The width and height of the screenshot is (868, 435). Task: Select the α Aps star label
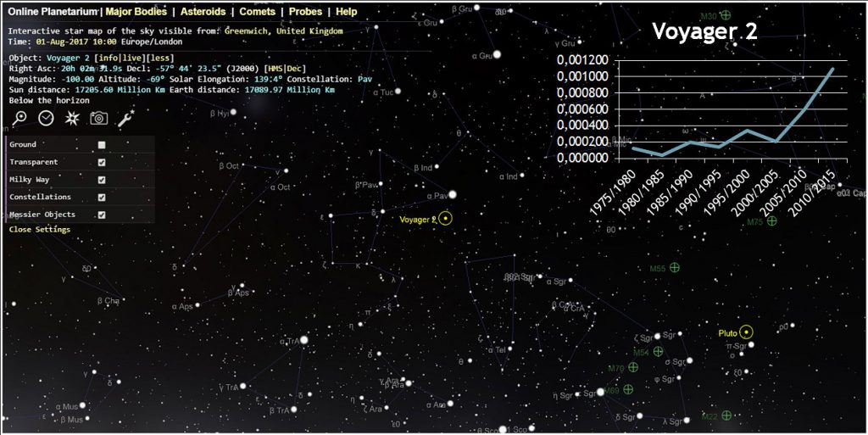coord(182,307)
